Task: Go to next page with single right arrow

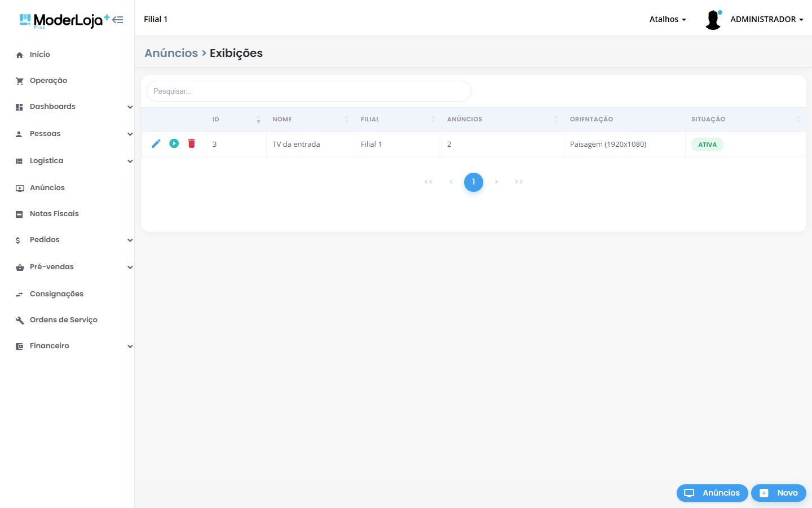Action: click(496, 182)
